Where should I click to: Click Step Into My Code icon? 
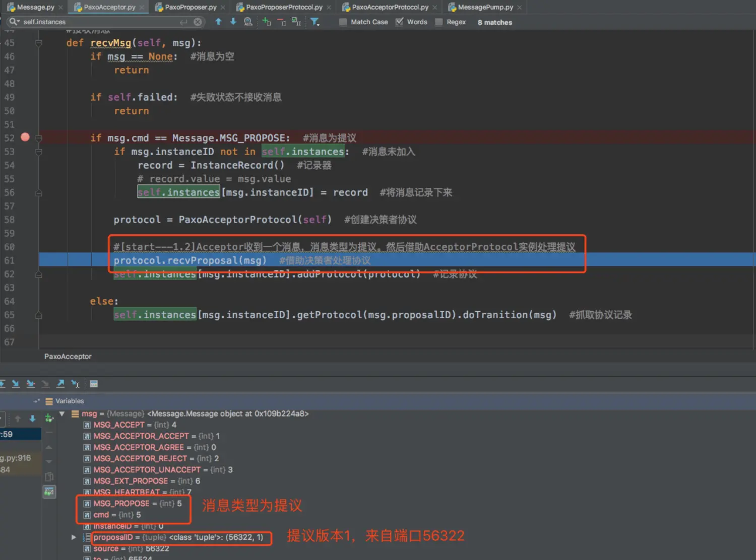click(31, 384)
